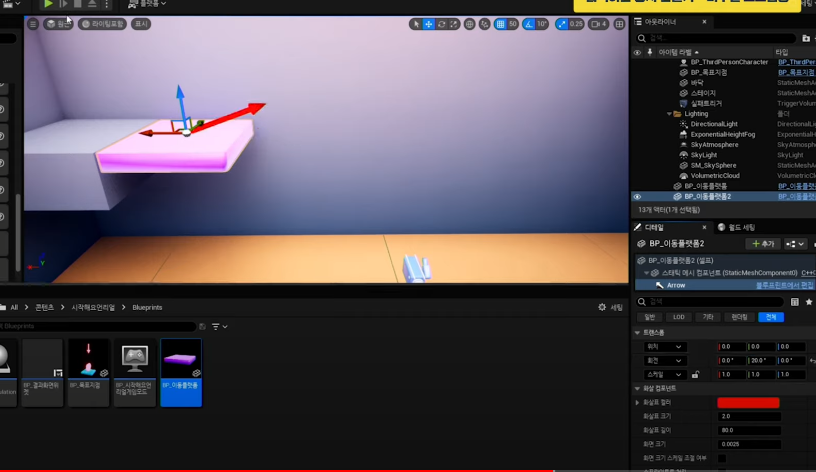Click 블루프린트에서 편집 link

tap(784, 285)
